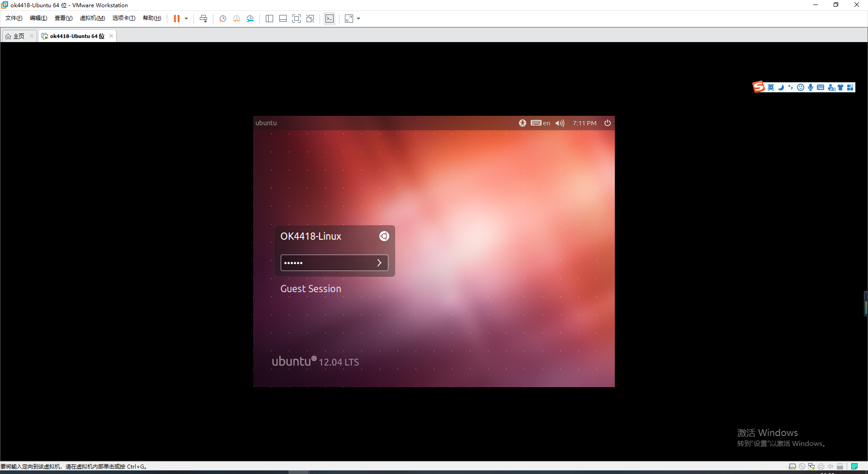Toggle the console view button

coord(330,19)
